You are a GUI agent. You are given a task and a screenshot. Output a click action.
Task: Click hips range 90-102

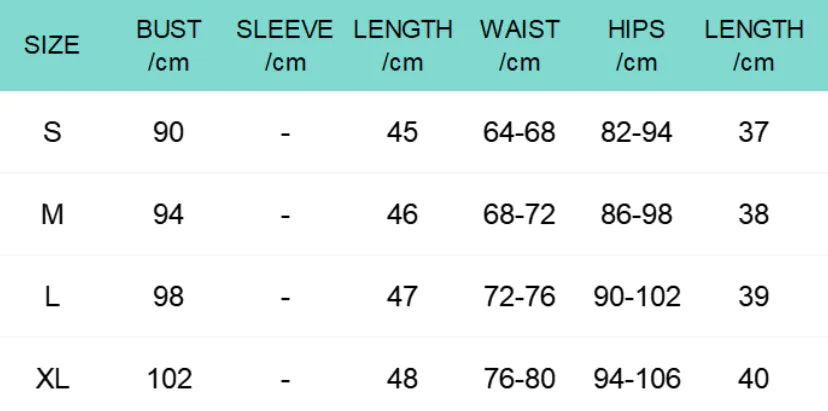coord(636,296)
